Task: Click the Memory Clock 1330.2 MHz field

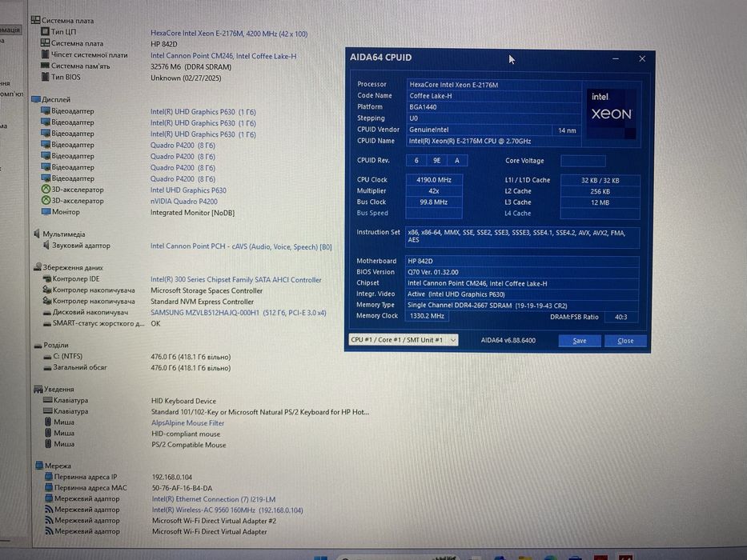Action: click(x=427, y=316)
